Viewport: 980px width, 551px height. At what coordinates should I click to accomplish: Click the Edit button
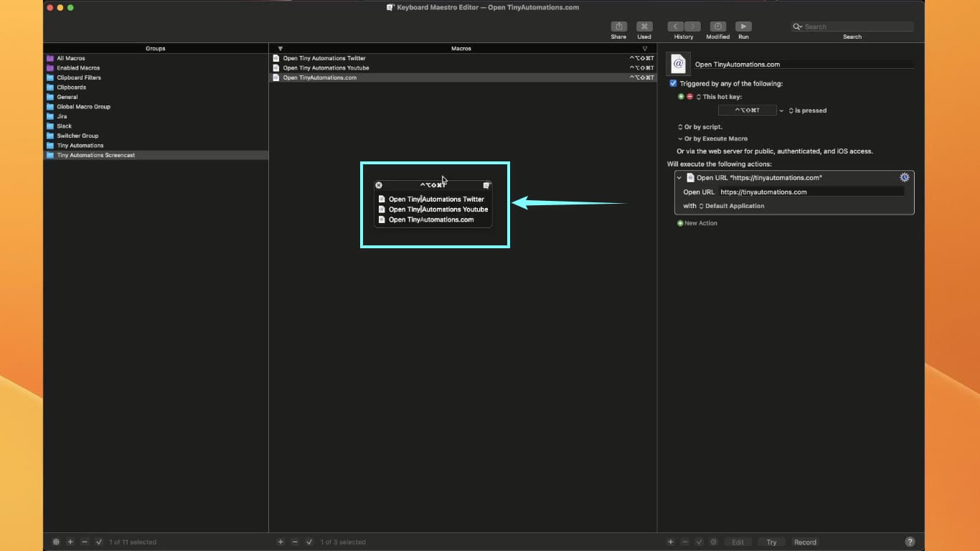(738, 542)
